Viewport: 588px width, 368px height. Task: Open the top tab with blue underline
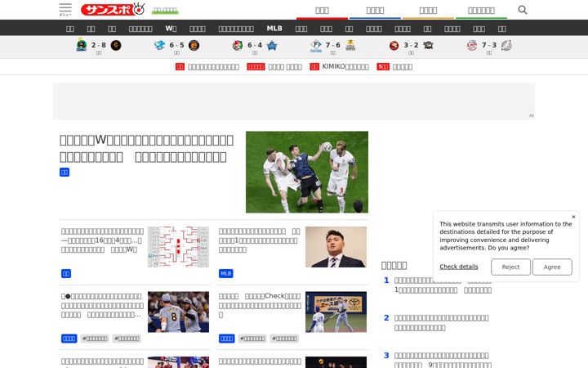pyautogui.click(x=375, y=11)
